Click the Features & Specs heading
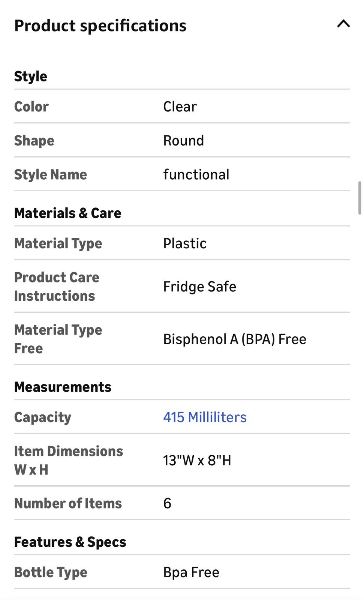This screenshot has height=600, width=364. coord(70,542)
